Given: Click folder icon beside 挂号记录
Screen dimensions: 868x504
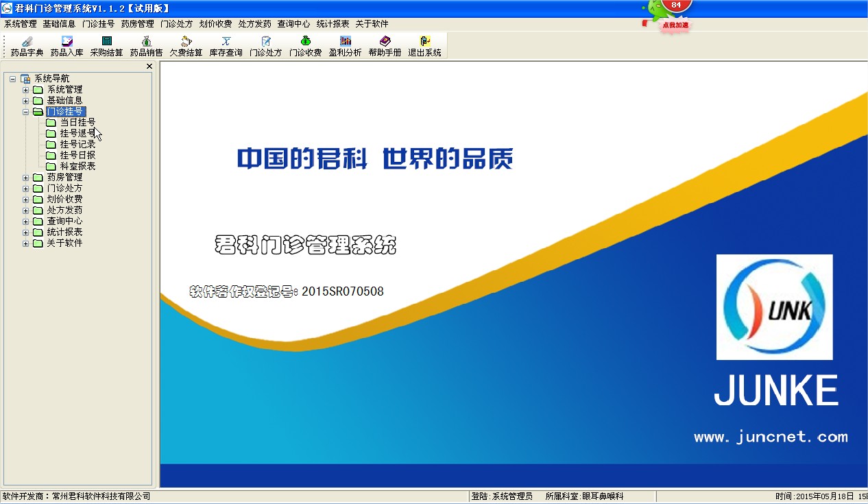Looking at the screenshot, I should (51, 145).
